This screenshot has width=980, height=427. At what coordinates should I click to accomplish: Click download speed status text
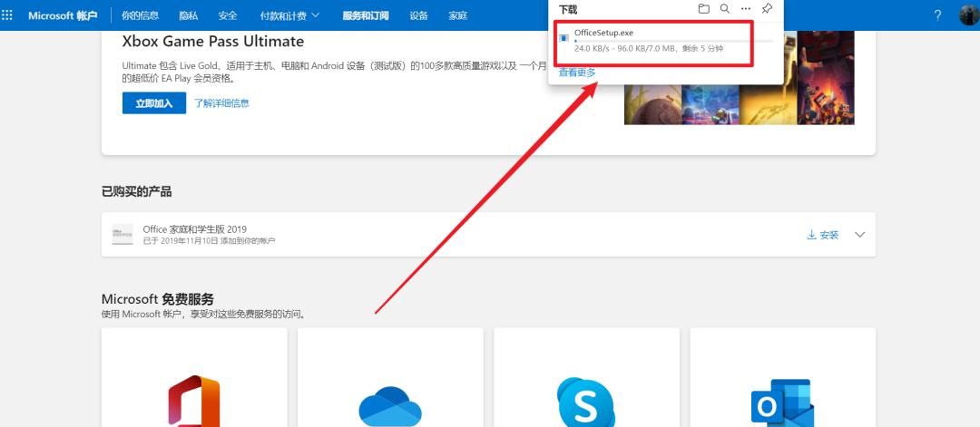(649, 48)
